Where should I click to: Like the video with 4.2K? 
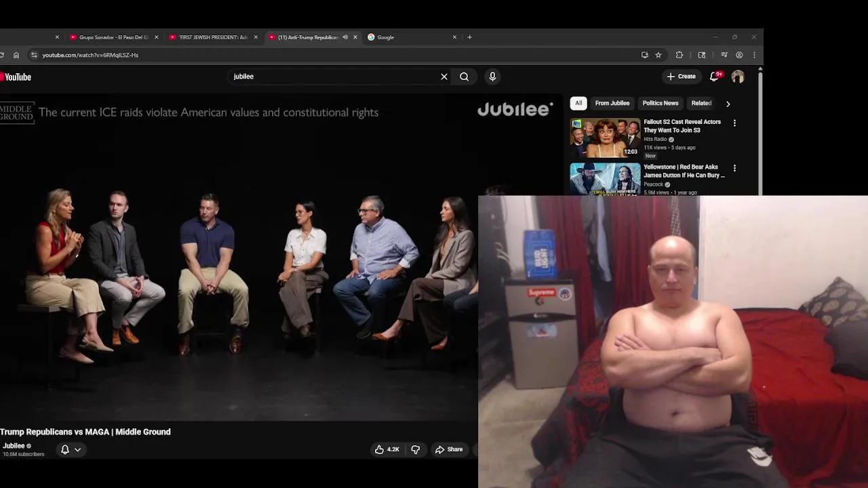[x=387, y=449]
